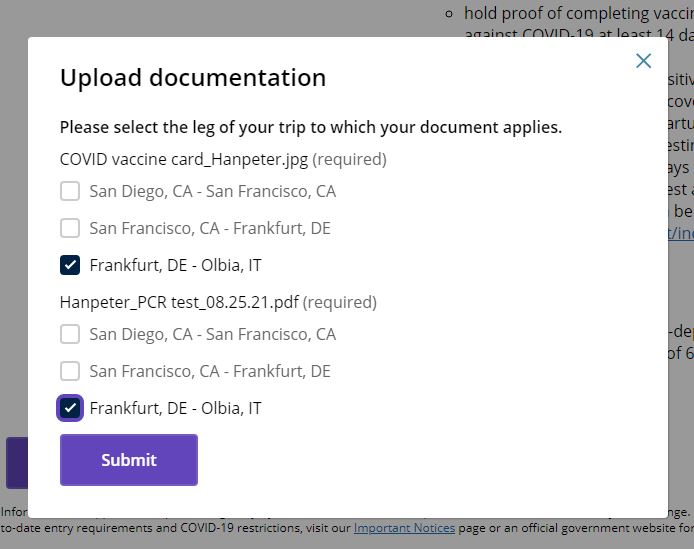The width and height of the screenshot is (694, 549).
Task: Open the Important Notices link
Action: click(404, 527)
